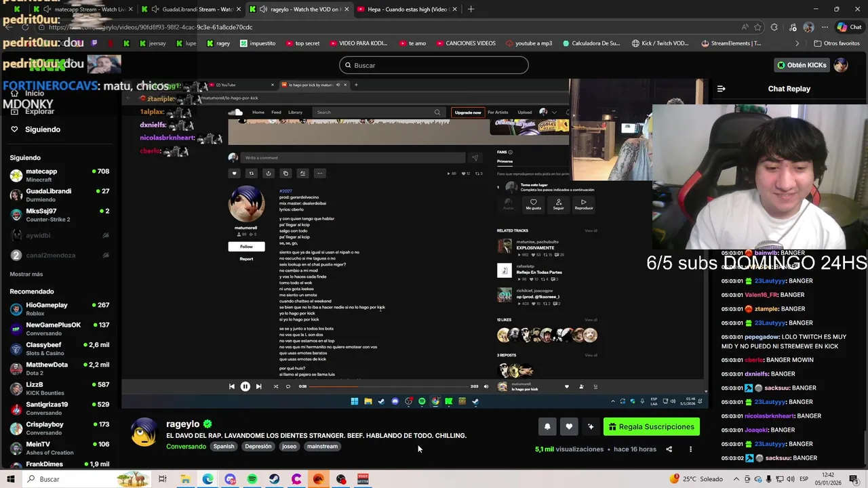This screenshot has width=868, height=488.
Task: Open the HioGameplay recommended channel
Action: pyautogui.click(x=60, y=309)
